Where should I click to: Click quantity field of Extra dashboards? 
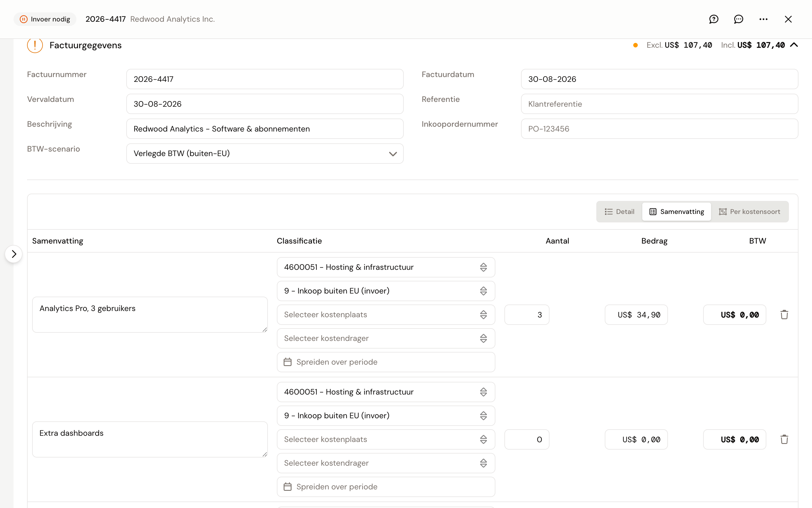coord(527,439)
